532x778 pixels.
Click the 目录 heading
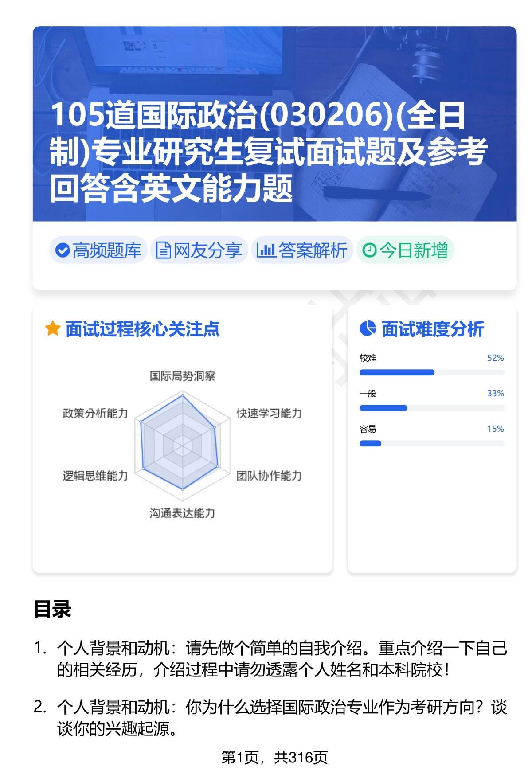click(x=52, y=609)
